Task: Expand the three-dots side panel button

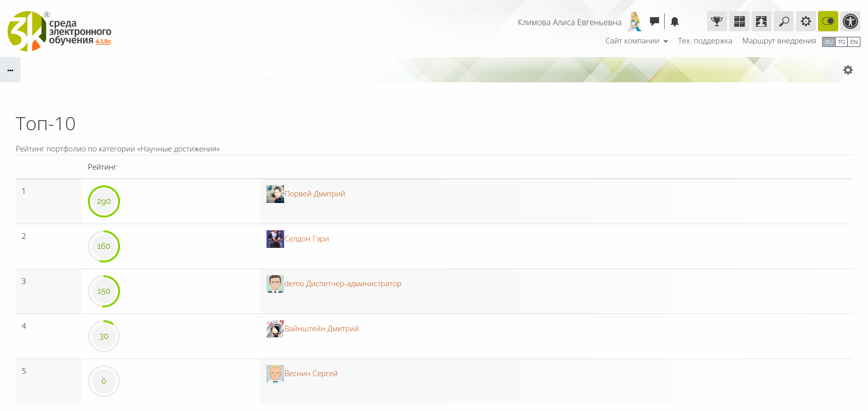Action: [10, 70]
